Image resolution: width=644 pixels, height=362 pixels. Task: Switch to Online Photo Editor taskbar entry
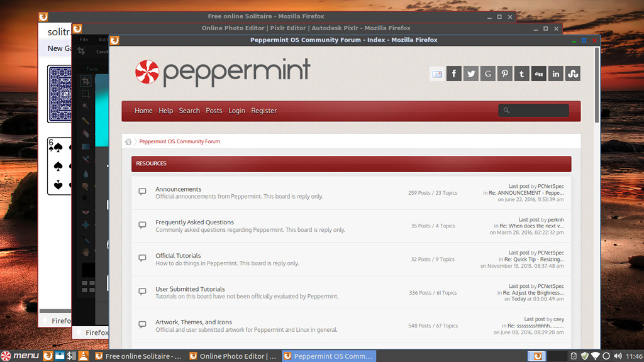click(x=233, y=356)
